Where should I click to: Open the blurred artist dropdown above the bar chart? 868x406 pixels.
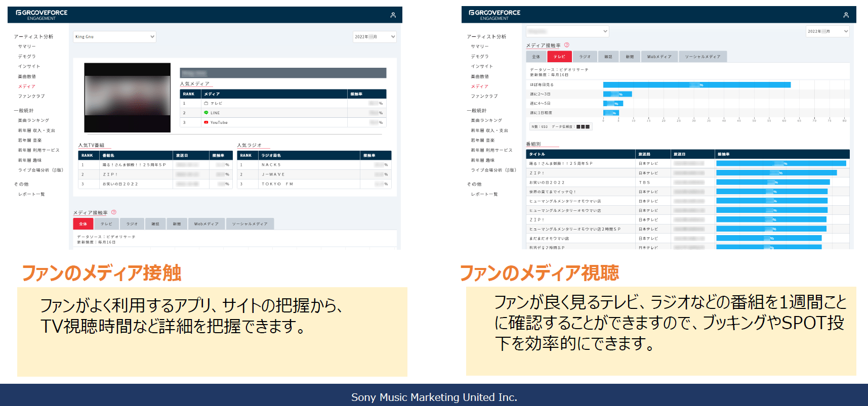[567, 31]
